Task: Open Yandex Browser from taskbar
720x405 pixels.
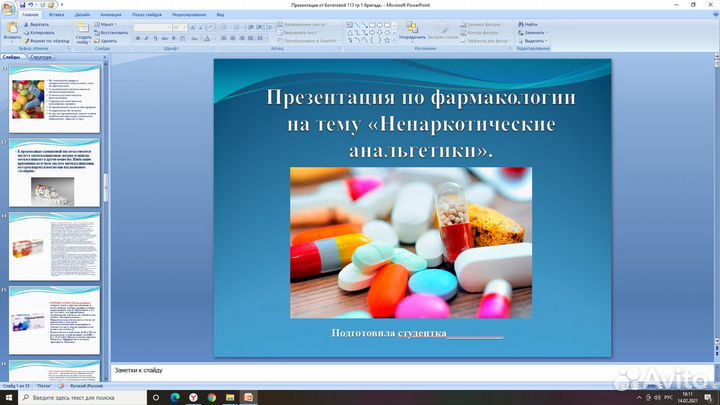Action: (193, 397)
